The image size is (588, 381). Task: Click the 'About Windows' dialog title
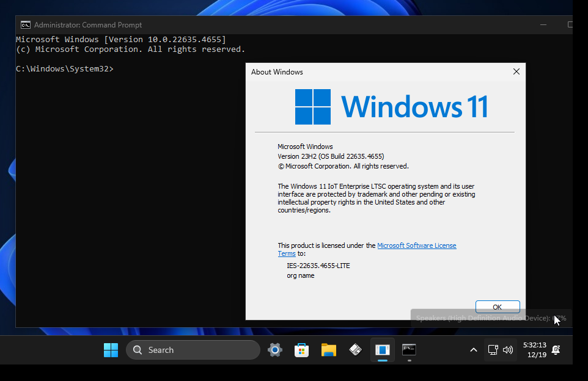[277, 72]
